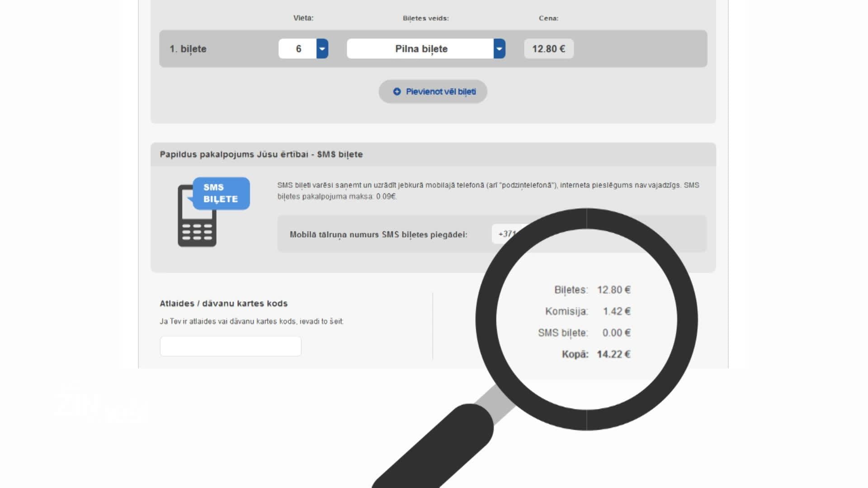Click the plus icon in Pievienot vēl biļeti
This screenshot has width=868, height=488.
pos(396,92)
